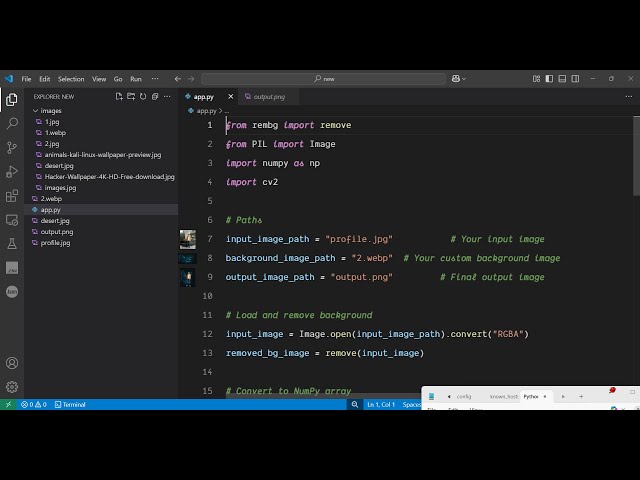The image size is (640, 480).
Task: Open the Go menu
Action: (x=118, y=79)
